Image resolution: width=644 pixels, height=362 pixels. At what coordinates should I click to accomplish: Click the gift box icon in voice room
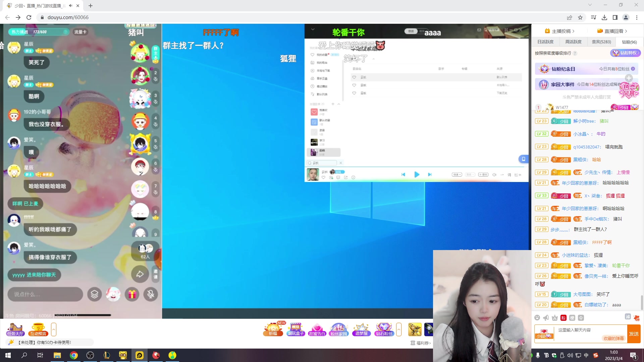pos(132,294)
